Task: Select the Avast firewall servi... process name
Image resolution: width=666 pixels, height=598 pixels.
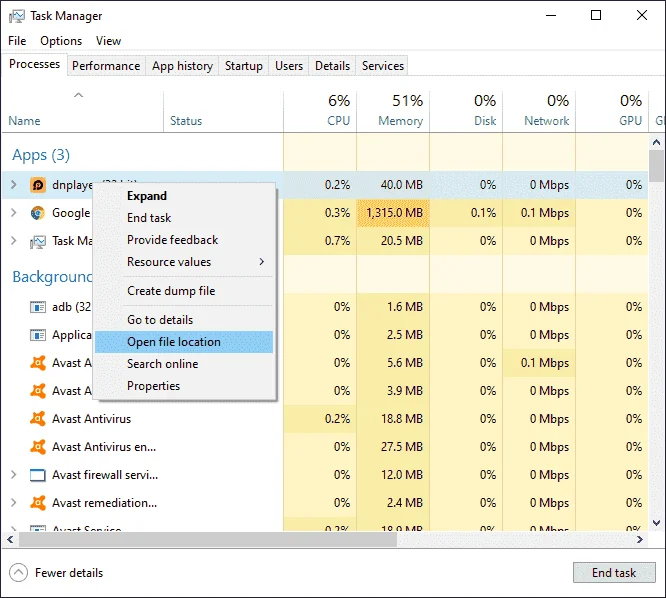Action: 105,475
